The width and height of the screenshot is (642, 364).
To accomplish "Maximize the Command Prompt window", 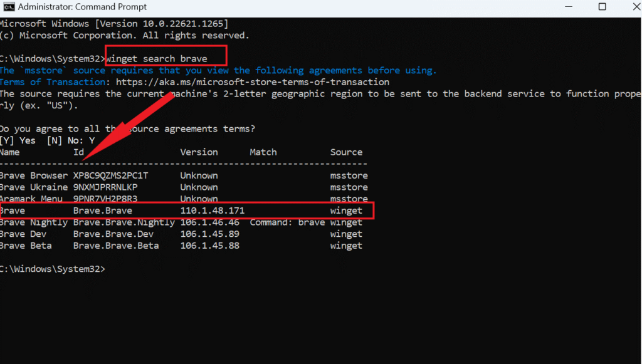I will 602,6.
